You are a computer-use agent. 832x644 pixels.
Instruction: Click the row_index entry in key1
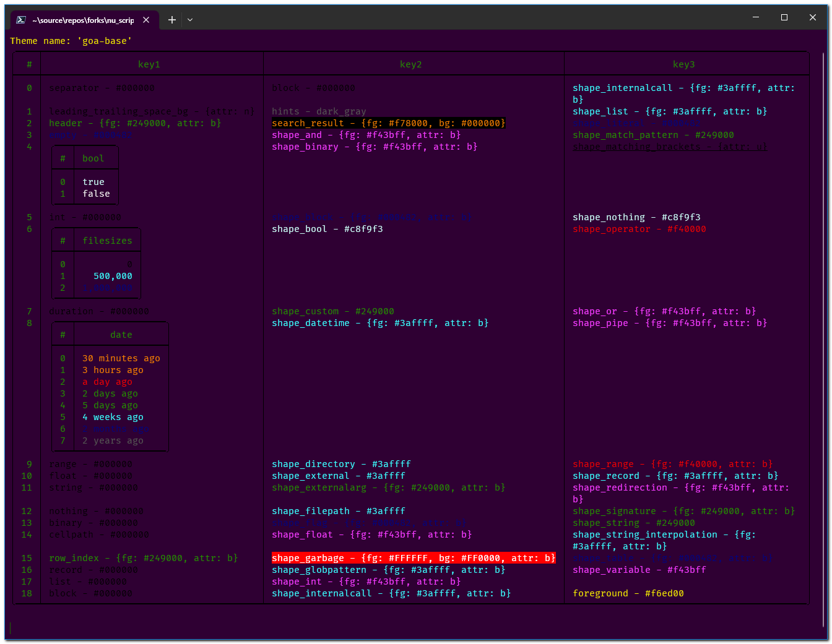tap(144, 558)
